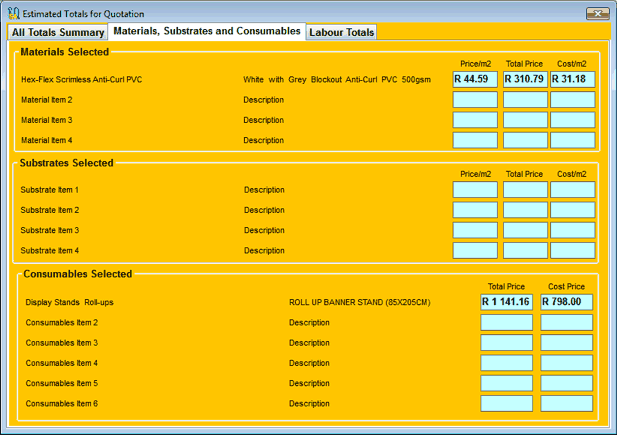Close the Estimated Totals for Quotation window
This screenshot has width=617, height=435.
pos(597,14)
